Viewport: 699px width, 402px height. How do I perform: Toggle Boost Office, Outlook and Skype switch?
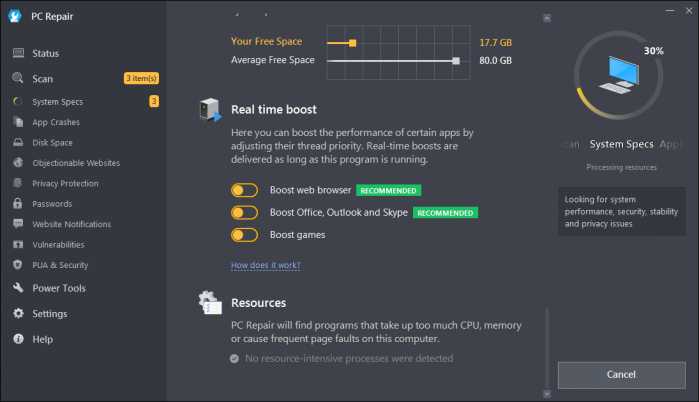pos(244,213)
